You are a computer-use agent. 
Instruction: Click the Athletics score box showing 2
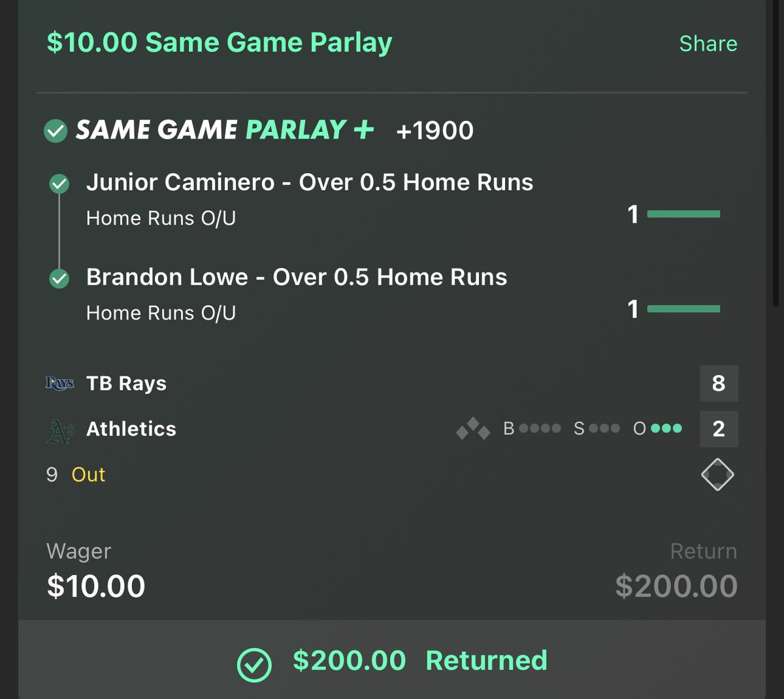coord(719,429)
